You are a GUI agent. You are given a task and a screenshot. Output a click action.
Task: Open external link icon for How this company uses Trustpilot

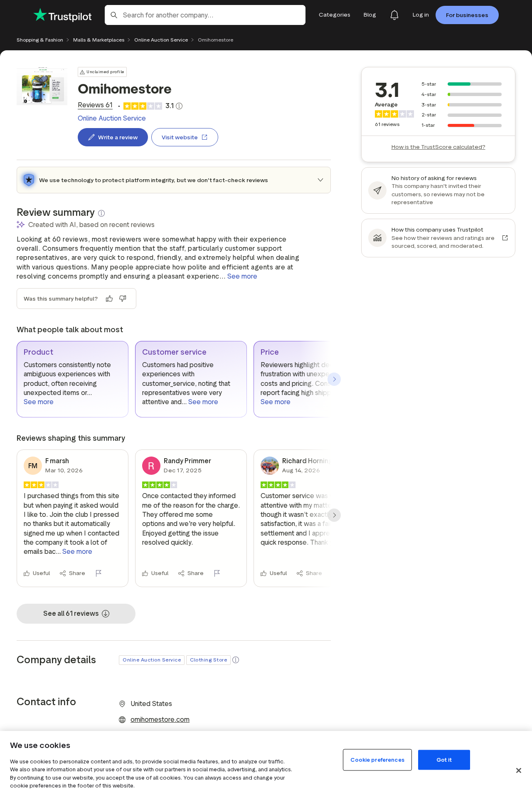click(505, 238)
